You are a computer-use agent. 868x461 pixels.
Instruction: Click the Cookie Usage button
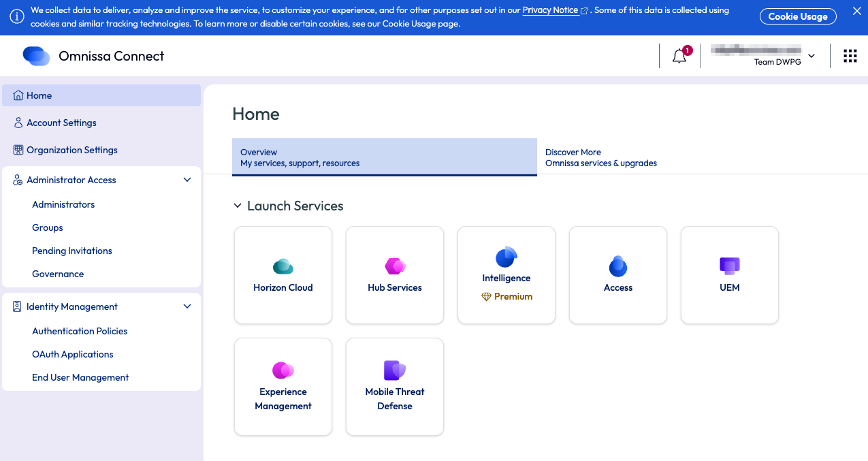[x=798, y=16]
